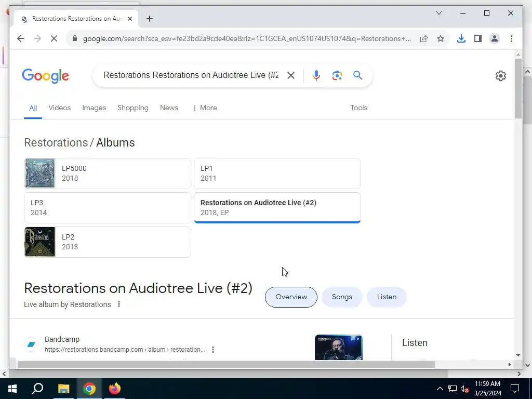Image resolution: width=532 pixels, height=399 pixels.
Task: Click the page scroll down arrow
Action: coord(518,355)
